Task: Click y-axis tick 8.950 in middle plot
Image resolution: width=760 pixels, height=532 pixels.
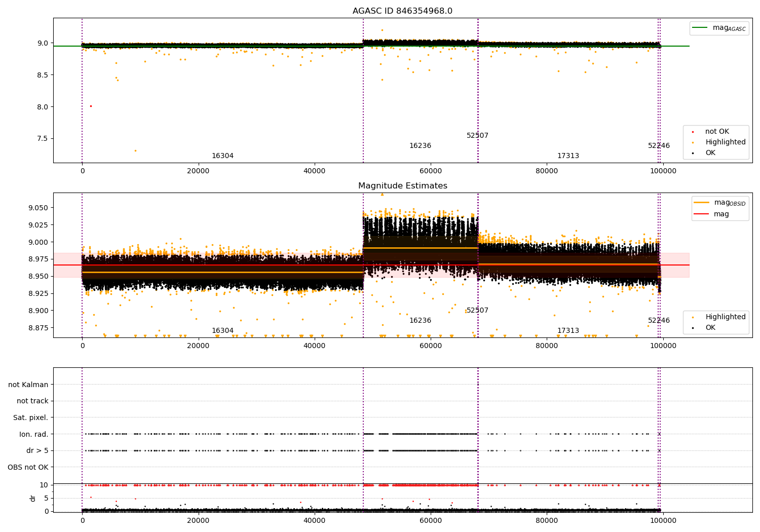Action: click(38, 277)
